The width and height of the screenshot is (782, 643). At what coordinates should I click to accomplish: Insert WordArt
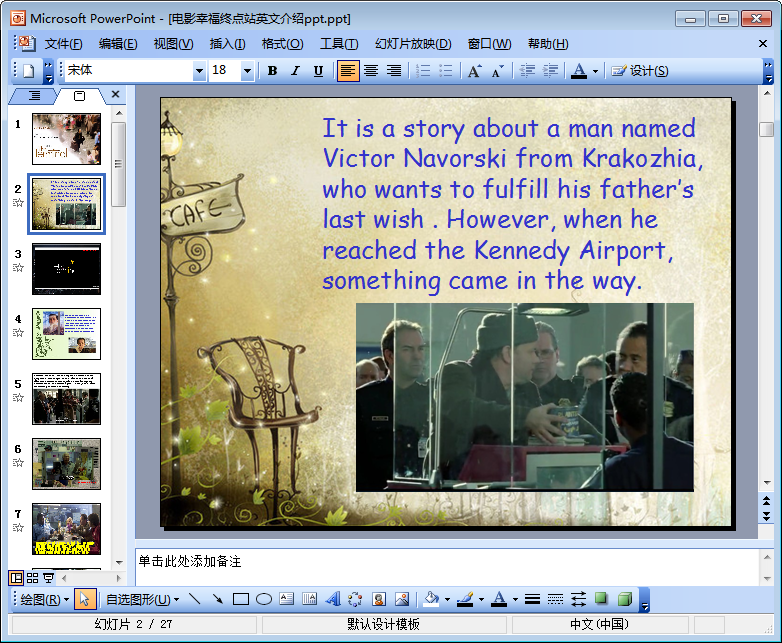[x=333, y=599]
